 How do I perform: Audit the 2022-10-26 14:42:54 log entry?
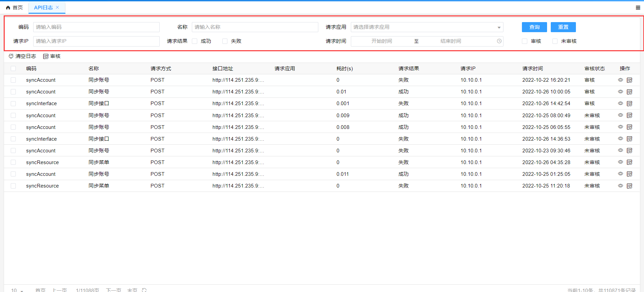630,103
